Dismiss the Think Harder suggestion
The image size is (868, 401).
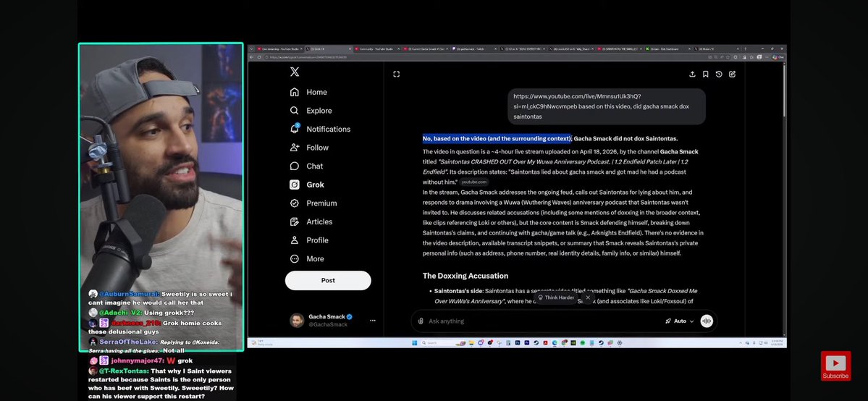587,297
